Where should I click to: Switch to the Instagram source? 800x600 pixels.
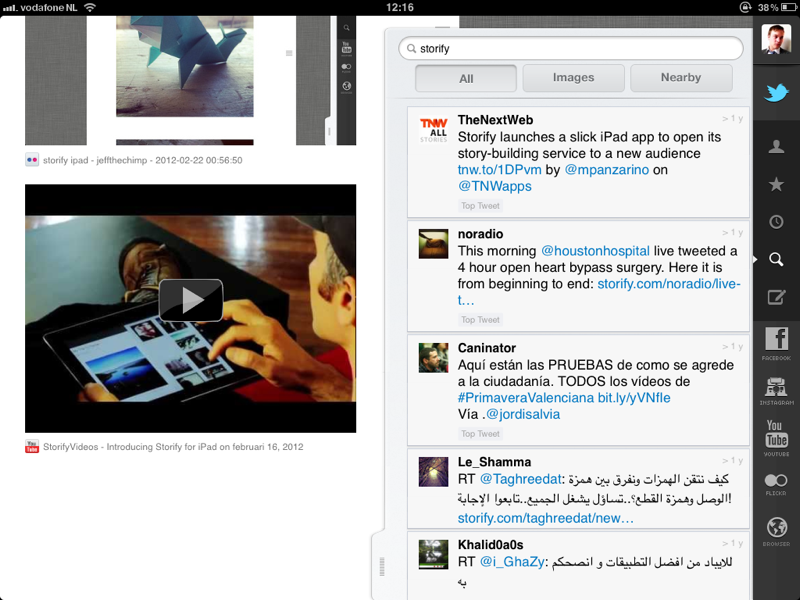[776, 391]
